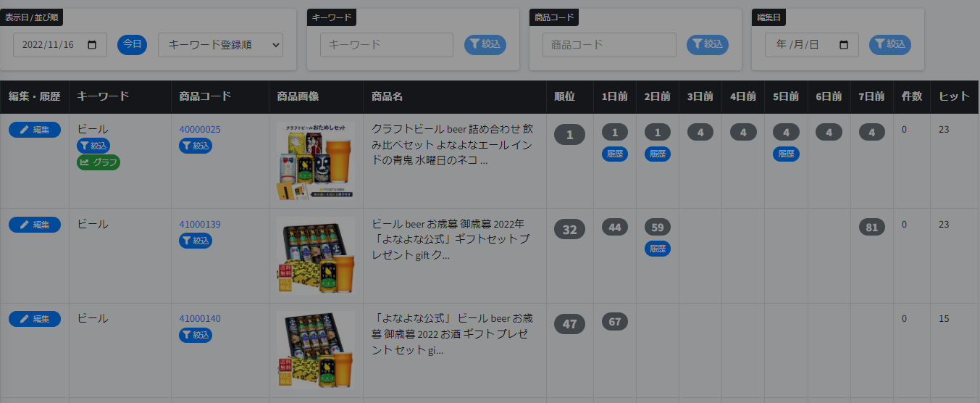Show 履歴 under rank 59 in second row
The width and height of the screenshot is (980, 403).
coord(658,249)
